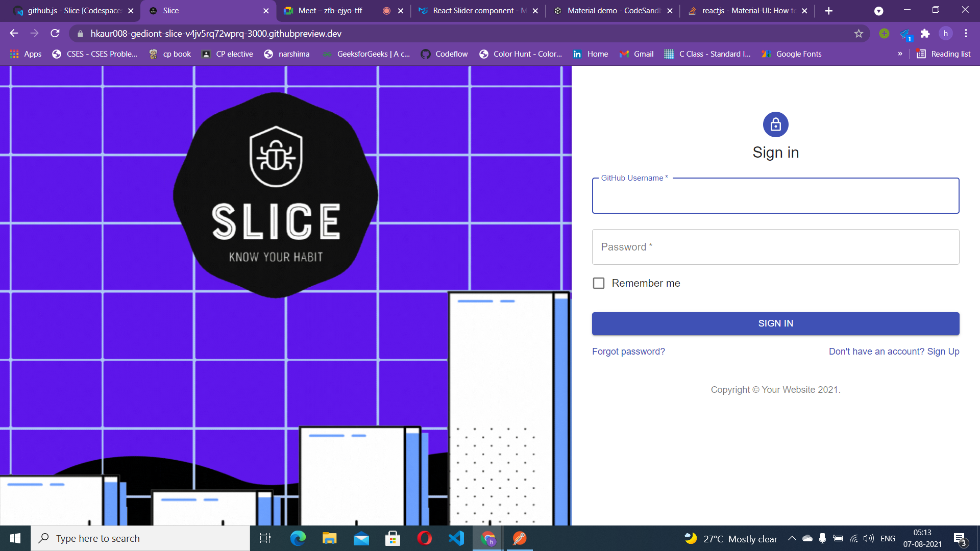Bookmark this page with the star icon
Viewport: 980px width, 551px height.
pyautogui.click(x=859, y=34)
